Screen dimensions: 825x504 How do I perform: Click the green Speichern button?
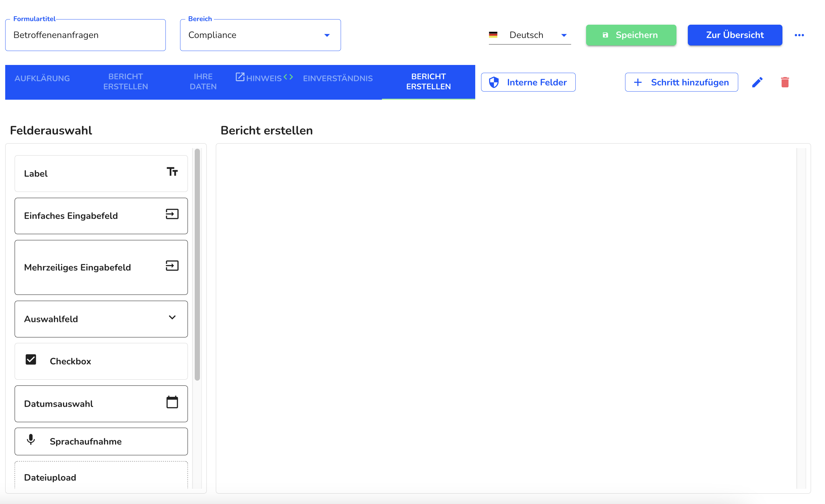631,35
